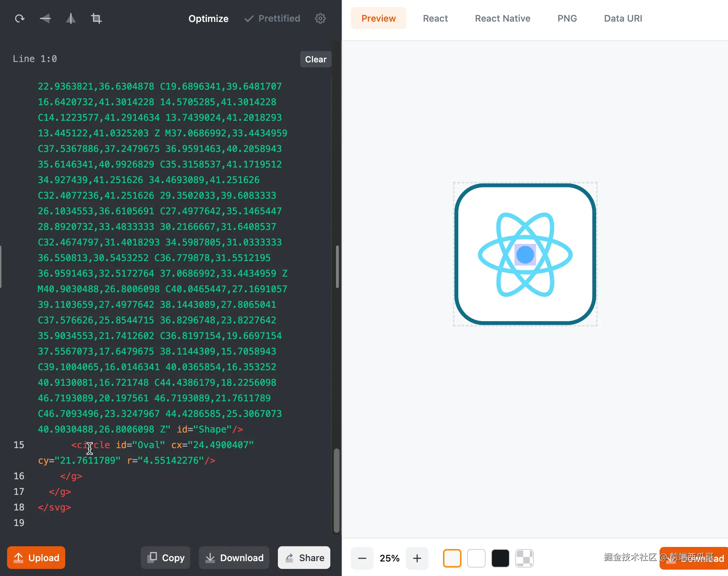Switch to the PNG tab

pos(567,18)
